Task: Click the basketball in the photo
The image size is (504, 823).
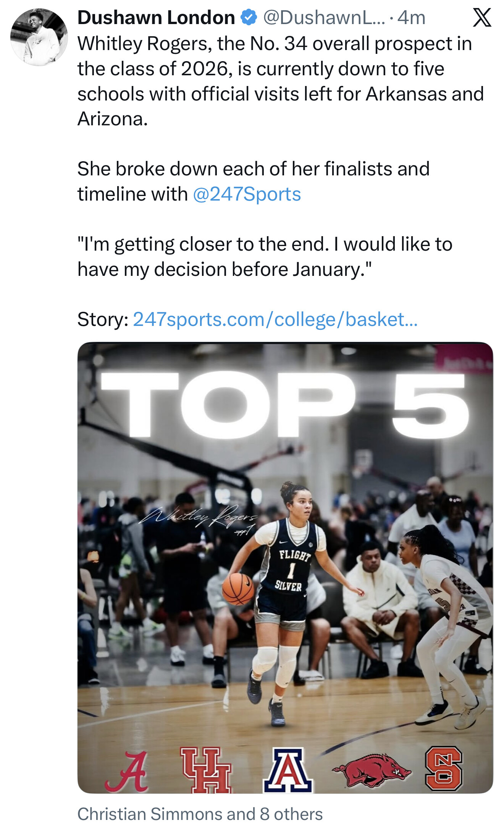Action: tap(238, 588)
